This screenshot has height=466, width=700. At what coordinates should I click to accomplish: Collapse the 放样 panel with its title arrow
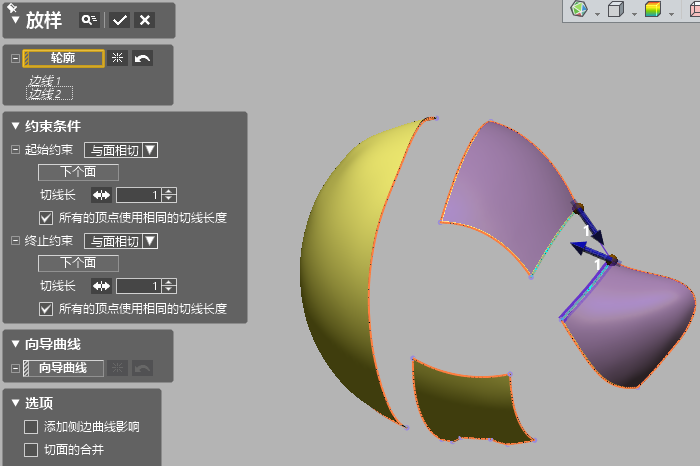(16, 20)
